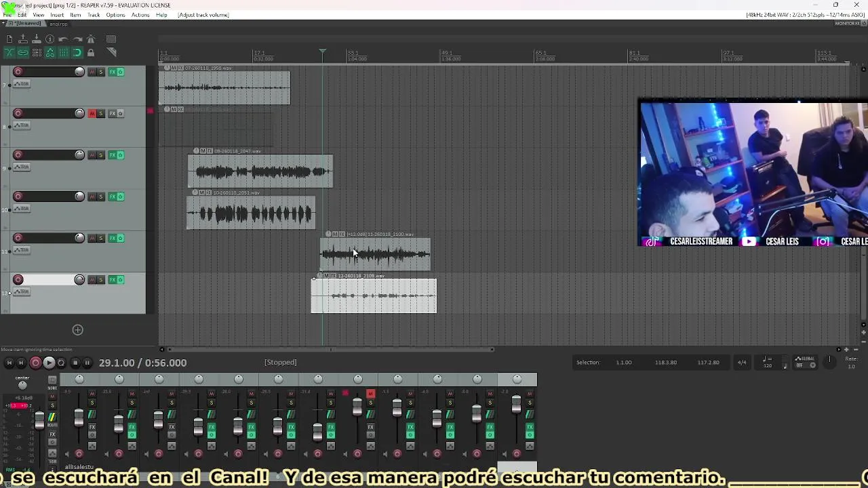
Task: Open the Insert menu
Action: click(57, 15)
